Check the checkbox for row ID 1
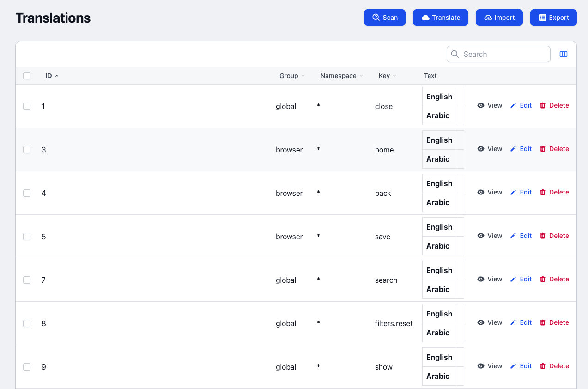 [x=27, y=106]
